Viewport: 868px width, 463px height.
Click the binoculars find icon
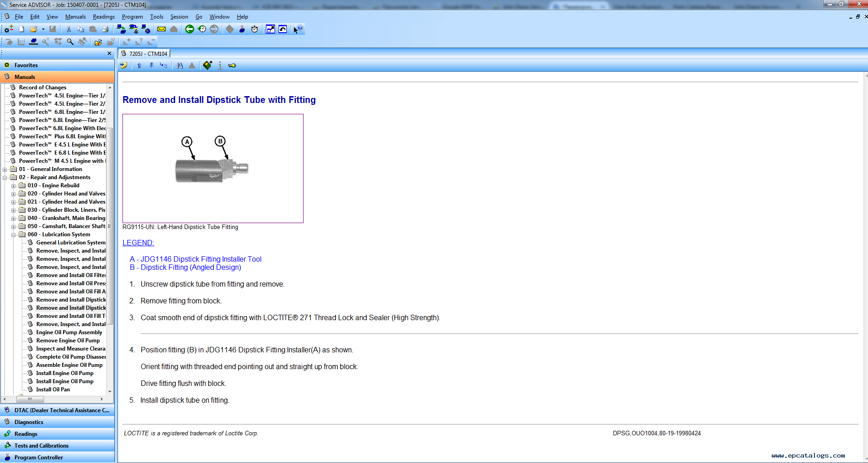click(x=180, y=65)
